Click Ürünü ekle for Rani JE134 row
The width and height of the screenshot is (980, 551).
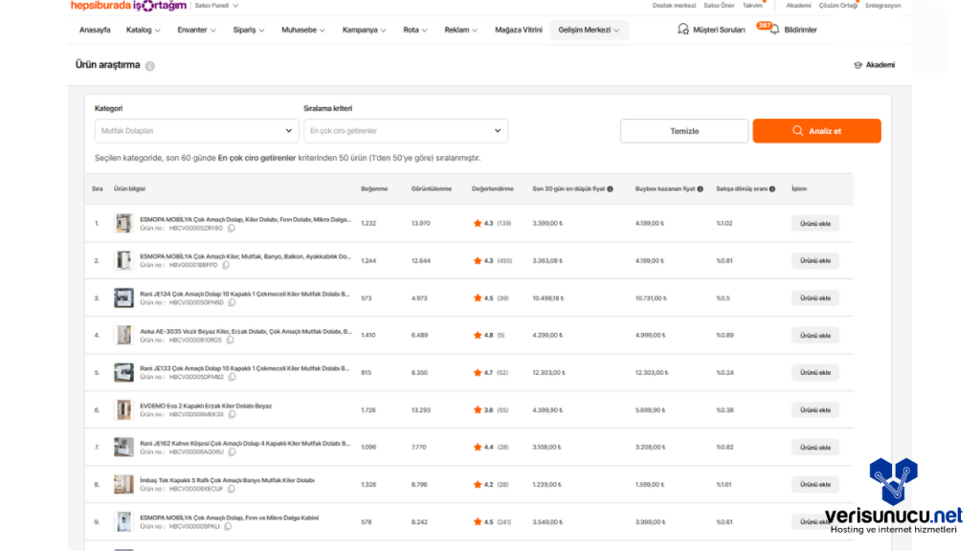click(x=815, y=298)
